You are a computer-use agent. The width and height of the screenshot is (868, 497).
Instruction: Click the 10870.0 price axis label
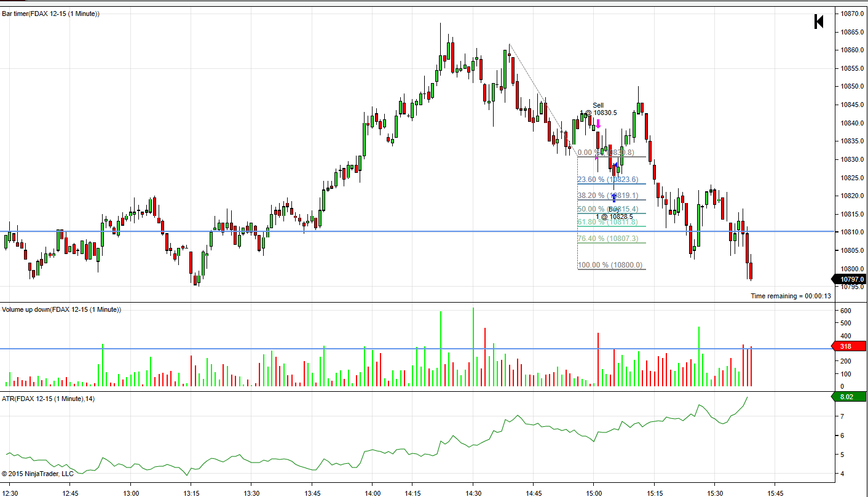[853, 14]
